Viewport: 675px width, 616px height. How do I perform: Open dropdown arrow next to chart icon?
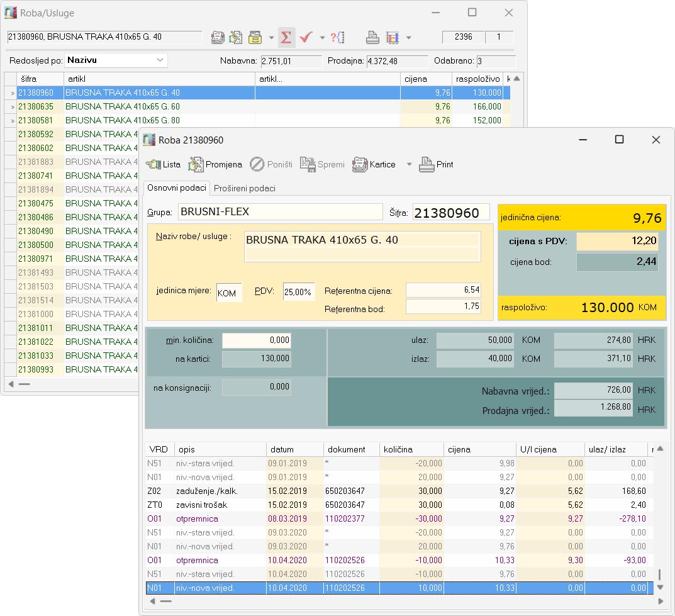(x=408, y=38)
